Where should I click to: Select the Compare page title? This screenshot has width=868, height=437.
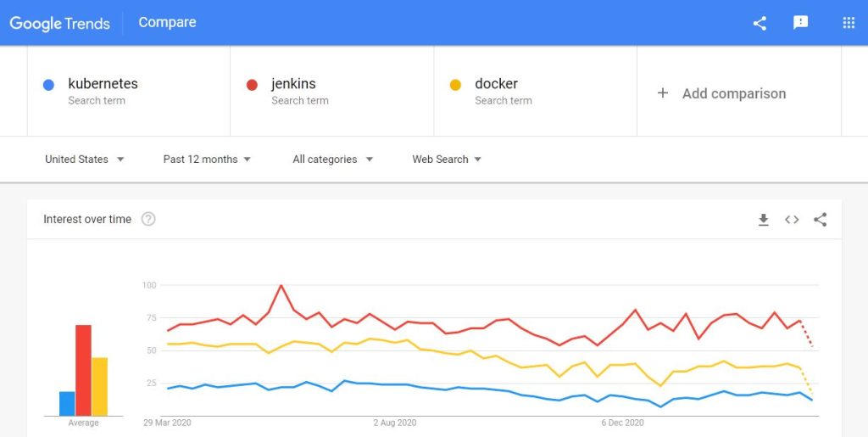coord(167,23)
